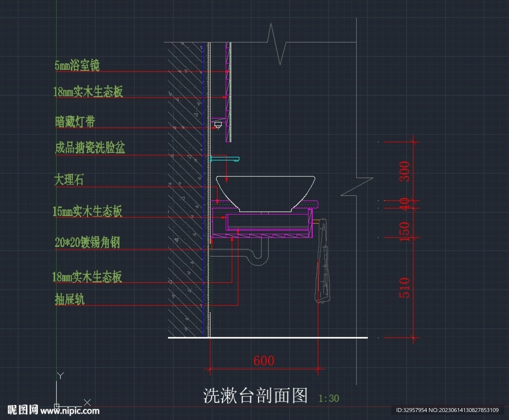Screen dimensions: 509x420
Task: Select the drawing title '洗漱台剖面图'
Action: [255, 395]
